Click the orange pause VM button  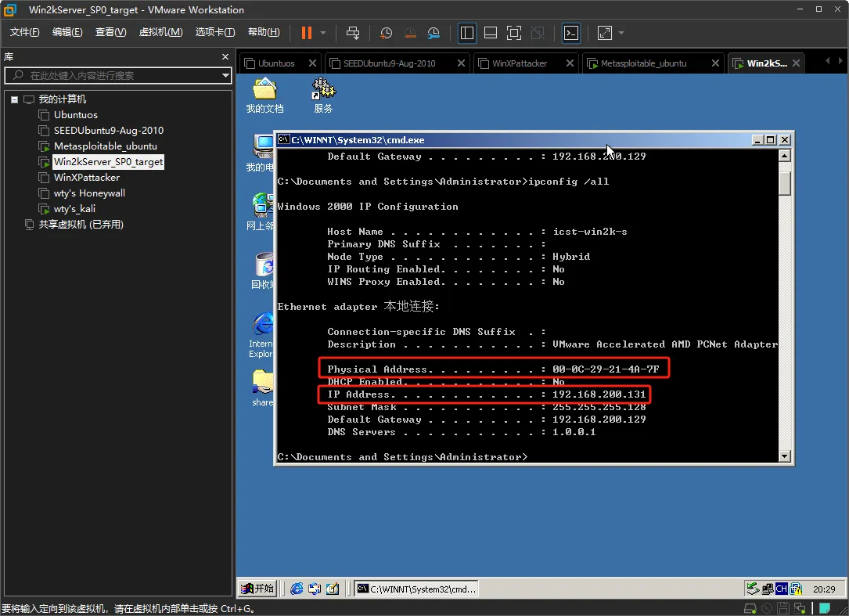pyautogui.click(x=307, y=33)
